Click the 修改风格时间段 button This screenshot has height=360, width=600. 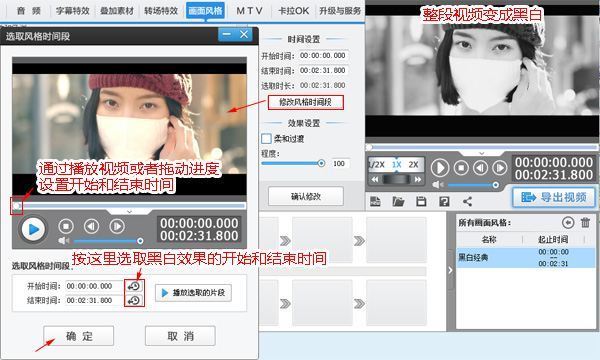[305, 102]
